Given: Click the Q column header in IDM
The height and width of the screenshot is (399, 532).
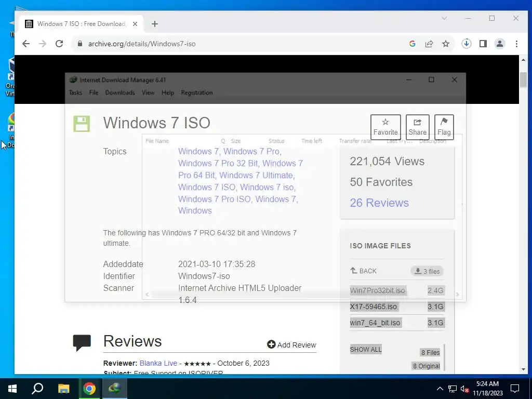Looking at the screenshot, I should (223, 141).
